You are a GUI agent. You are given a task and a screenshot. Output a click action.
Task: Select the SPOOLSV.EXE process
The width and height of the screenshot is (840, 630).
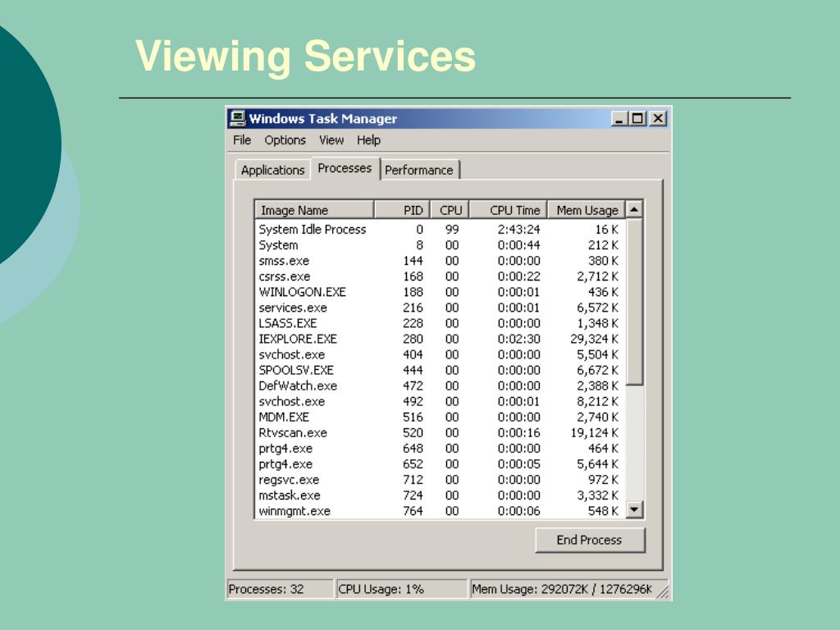(440, 370)
